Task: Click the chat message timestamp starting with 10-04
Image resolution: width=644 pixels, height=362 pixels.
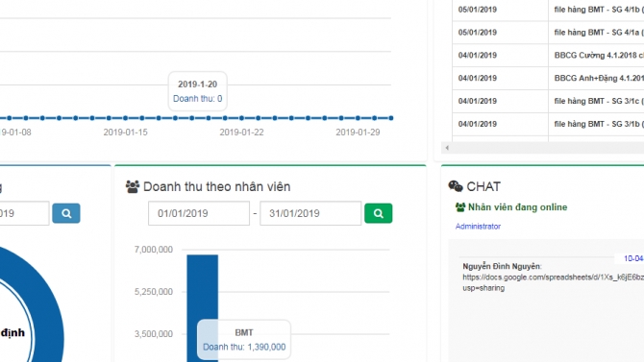Action: (x=633, y=258)
